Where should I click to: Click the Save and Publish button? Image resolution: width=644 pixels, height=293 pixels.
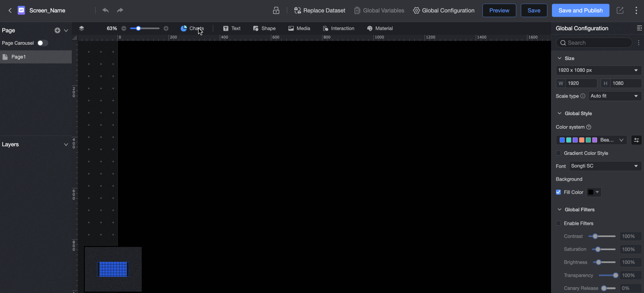tap(580, 10)
